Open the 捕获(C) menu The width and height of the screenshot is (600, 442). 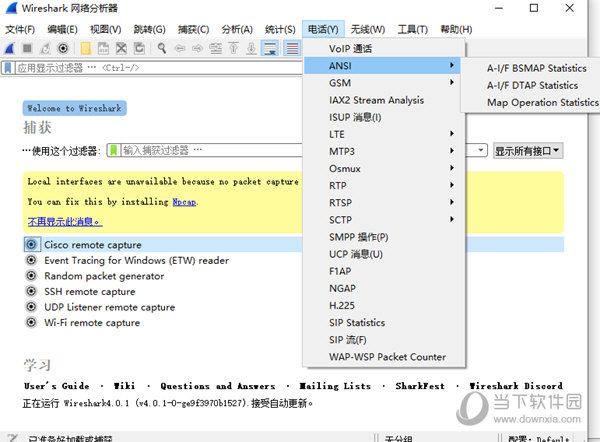(193, 29)
